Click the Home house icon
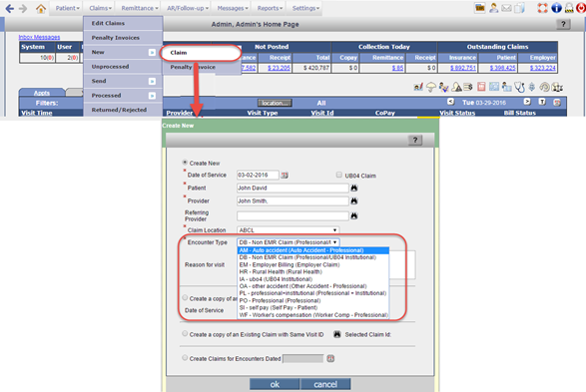 41,8
